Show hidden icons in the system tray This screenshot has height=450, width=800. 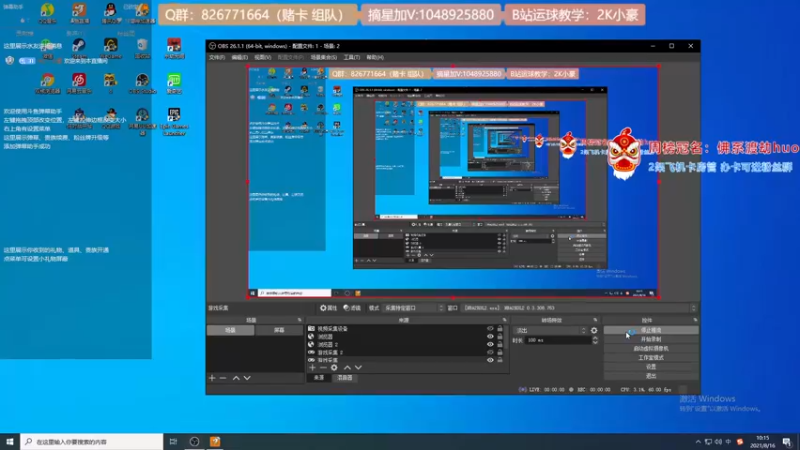697,442
